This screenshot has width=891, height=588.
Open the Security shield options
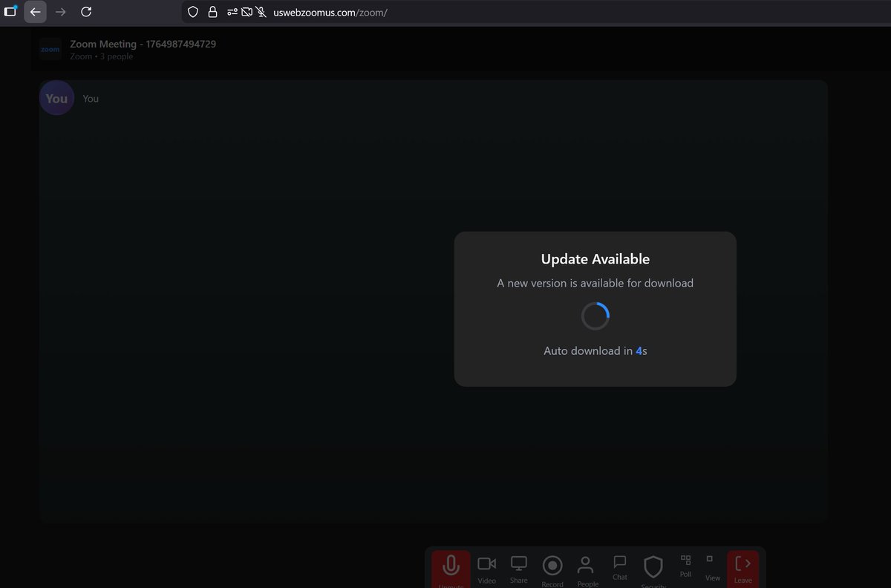653,570
